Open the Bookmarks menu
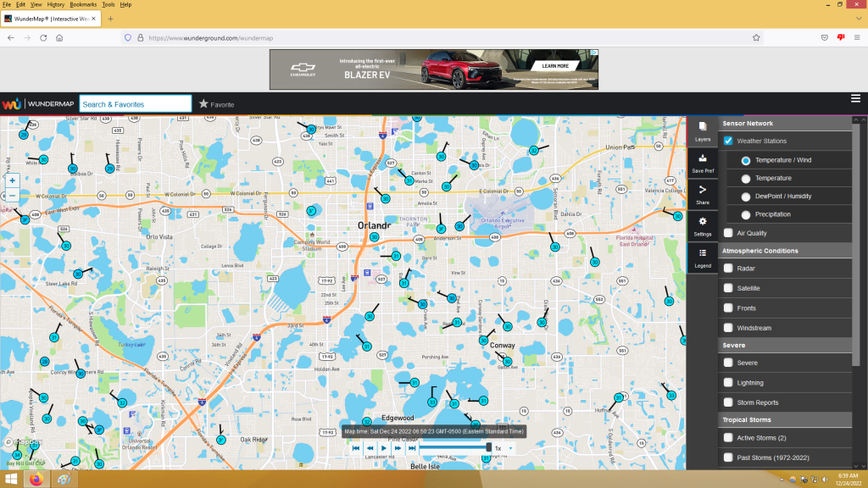This screenshot has width=868, height=488. point(83,4)
